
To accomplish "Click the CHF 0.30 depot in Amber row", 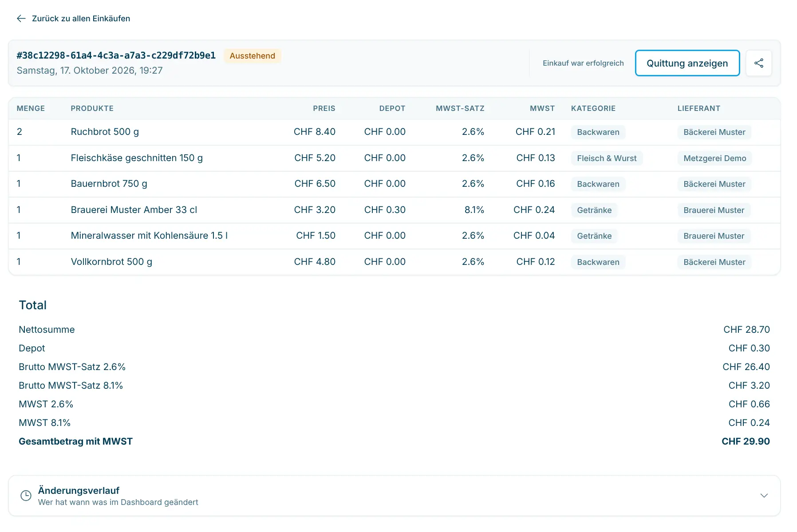I will click(385, 210).
